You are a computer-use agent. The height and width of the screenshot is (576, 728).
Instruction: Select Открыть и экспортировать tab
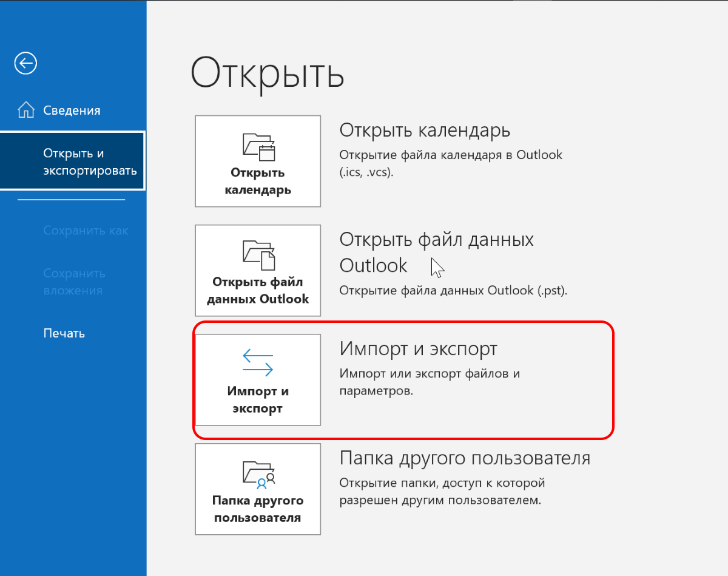pyautogui.click(x=73, y=161)
